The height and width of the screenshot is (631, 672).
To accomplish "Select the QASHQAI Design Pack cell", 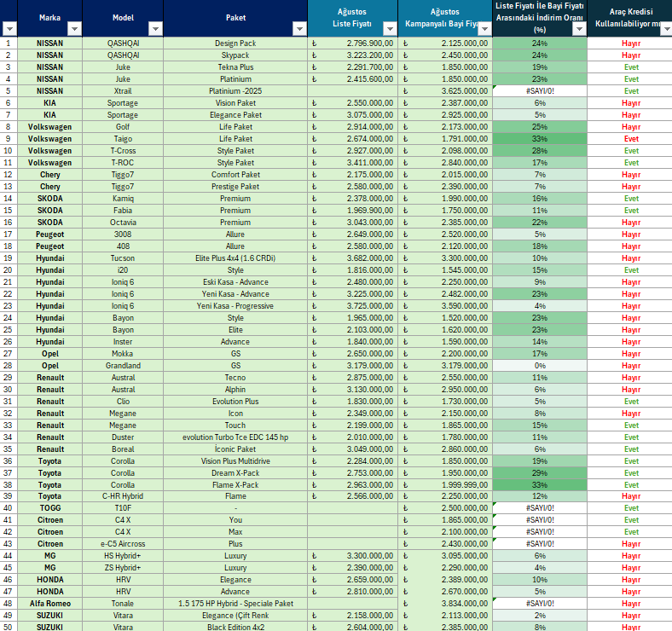I will pyautogui.click(x=235, y=43).
